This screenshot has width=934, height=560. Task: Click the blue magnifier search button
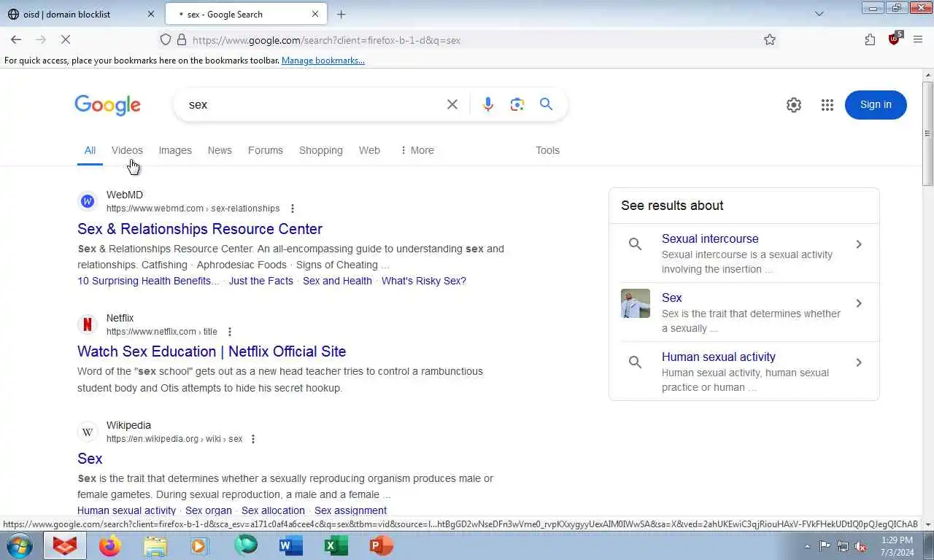click(x=546, y=104)
